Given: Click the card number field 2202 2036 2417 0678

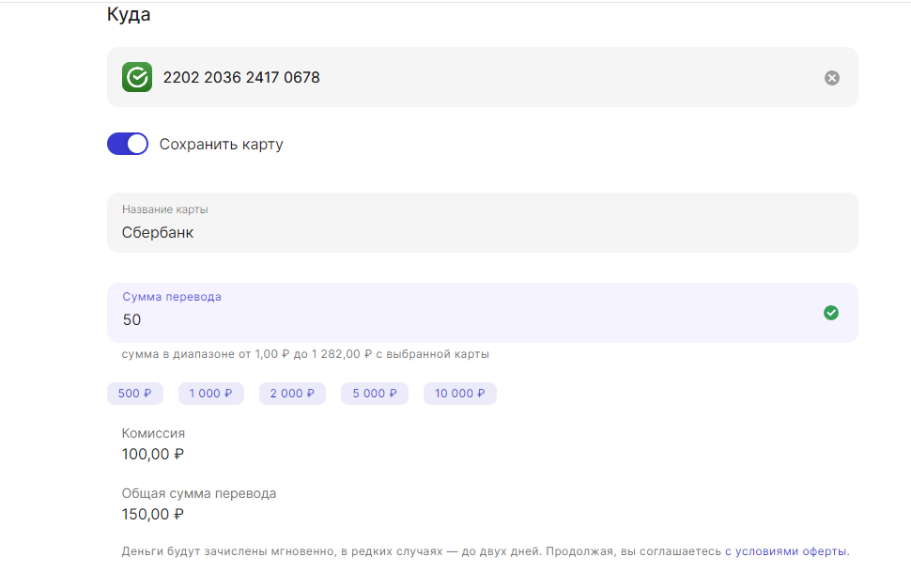Looking at the screenshot, I should [482, 77].
